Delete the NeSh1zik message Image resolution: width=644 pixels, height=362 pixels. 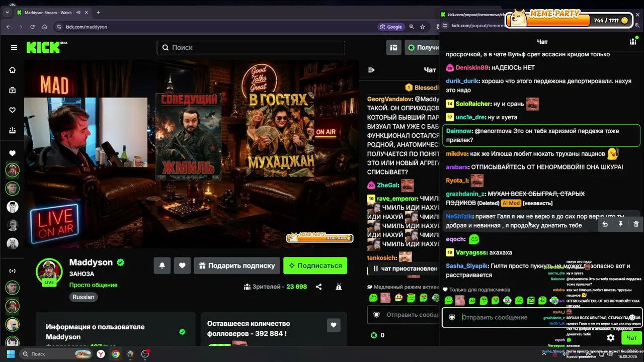click(636, 224)
